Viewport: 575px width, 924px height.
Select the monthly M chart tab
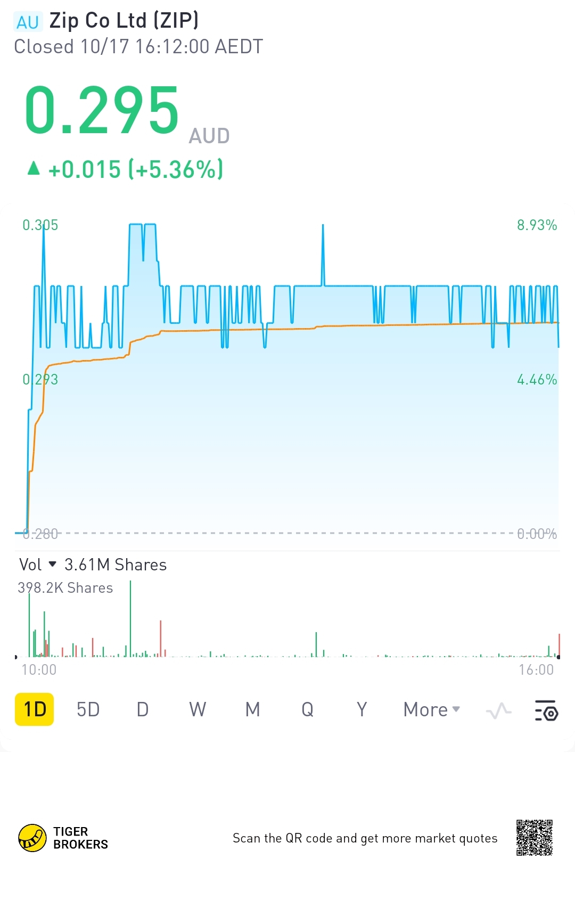click(x=252, y=710)
